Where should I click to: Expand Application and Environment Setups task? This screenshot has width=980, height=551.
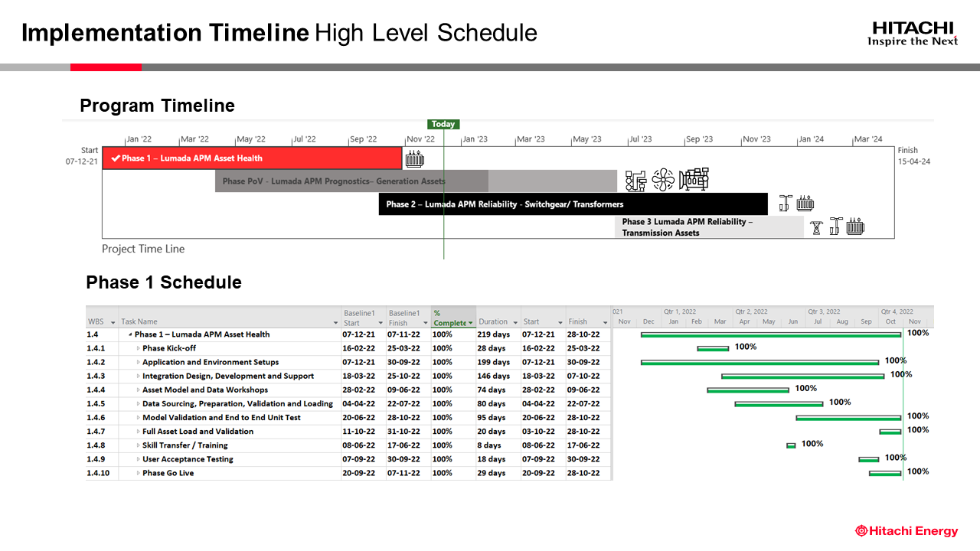point(139,362)
